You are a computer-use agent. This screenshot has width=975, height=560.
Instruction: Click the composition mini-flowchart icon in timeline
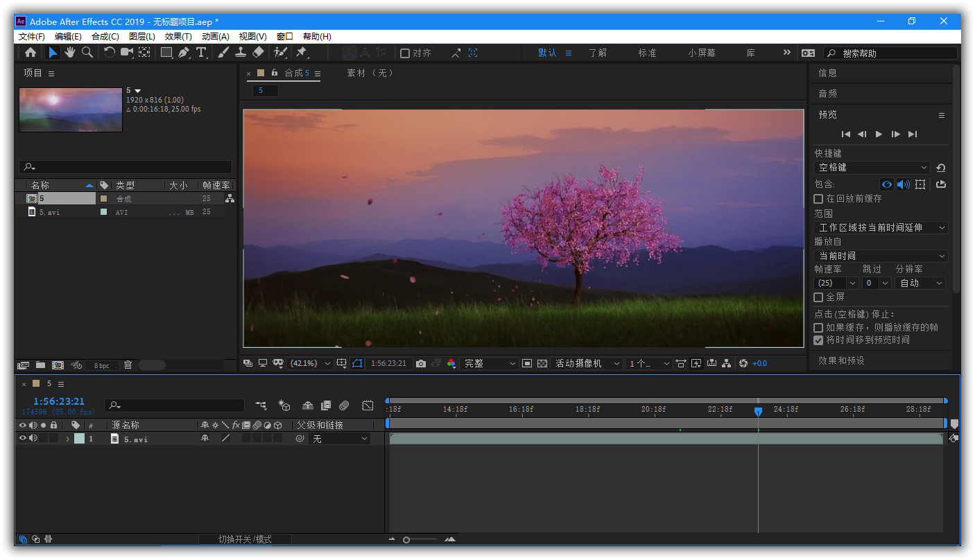click(x=261, y=405)
